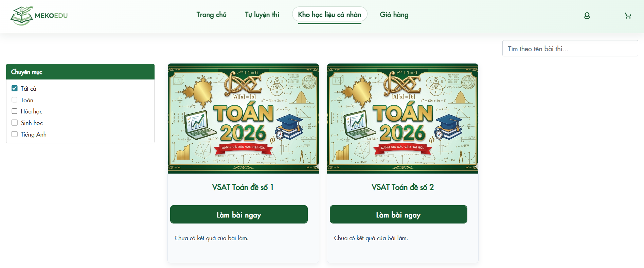The height and width of the screenshot is (268, 644).
Task: Open the Giỏ hàng menu item
Action: pyautogui.click(x=394, y=15)
